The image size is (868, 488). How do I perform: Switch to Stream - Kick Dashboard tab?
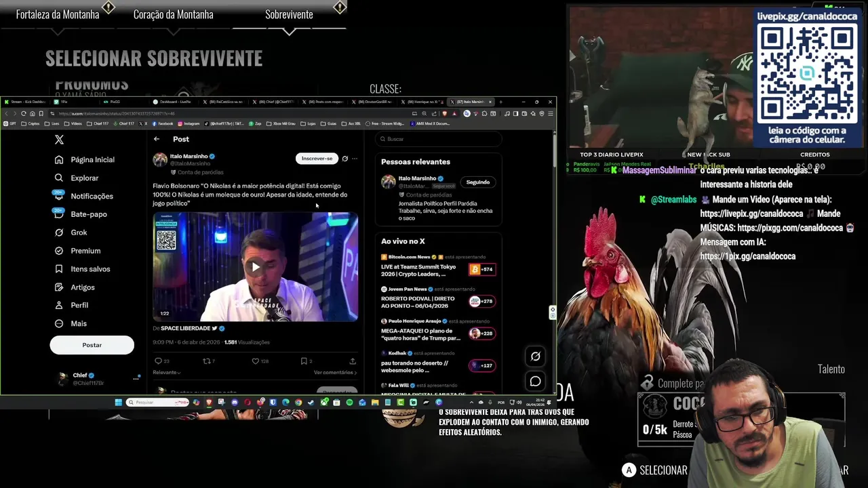[x=25, y=102]
